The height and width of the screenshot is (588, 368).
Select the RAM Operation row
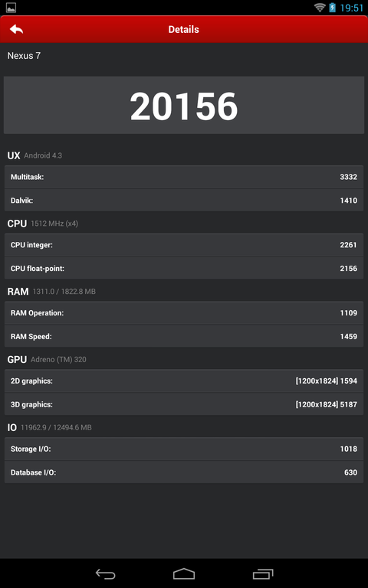(x=184, y=313)
